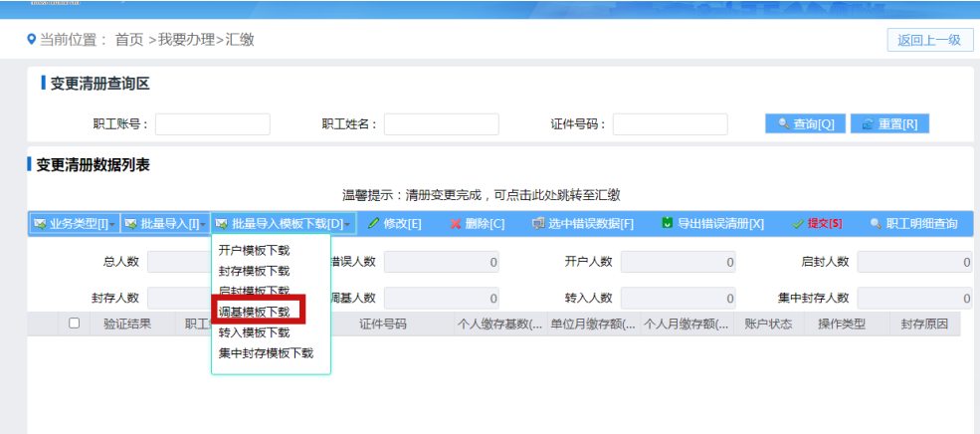This screenshot has height=434, width=980.
Task: Click the location pin icon beside 当前位置
Action: [x=31, y=40]
